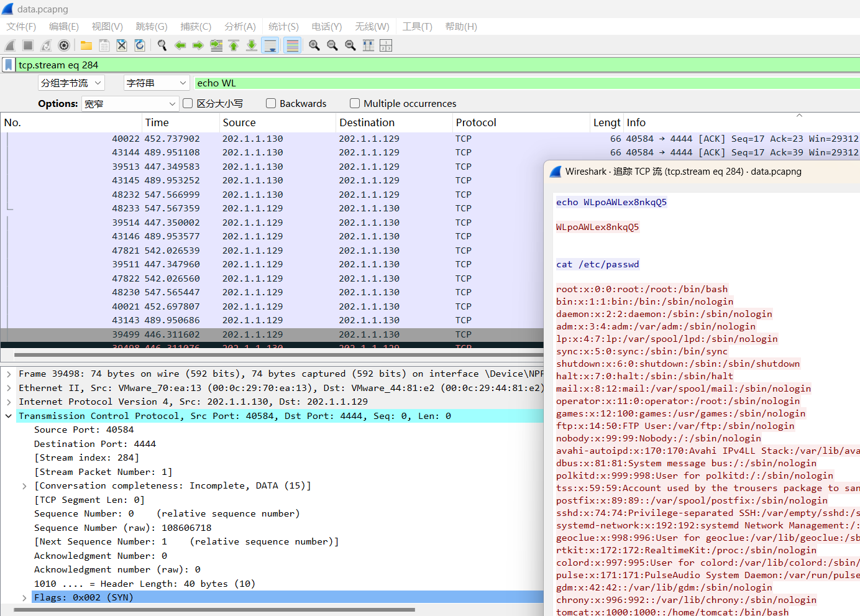Image resolution: width=860 pixels, height=616 pixels.
Task: Open the 分析(A) menu
Action: point(240,26)
